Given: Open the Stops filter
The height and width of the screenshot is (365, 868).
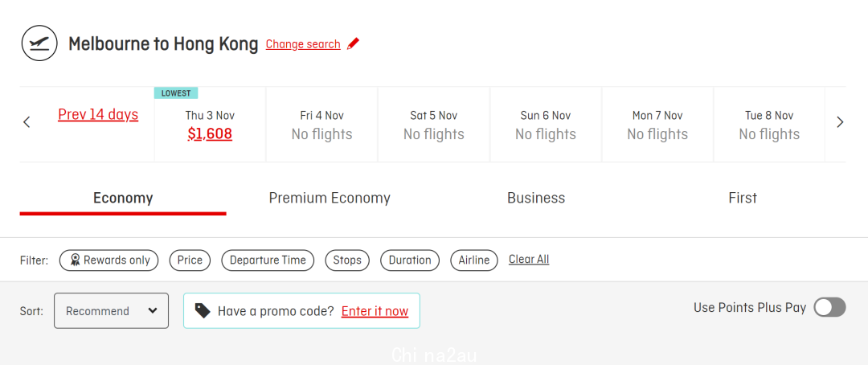Looking at the screenshot, I should [x=347, y=260].
